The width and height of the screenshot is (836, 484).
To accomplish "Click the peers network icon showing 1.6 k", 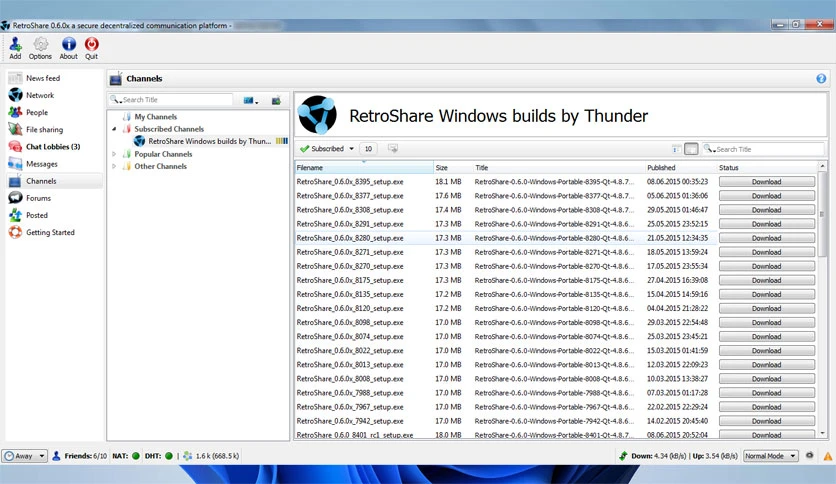I will [x=188, y=456].
